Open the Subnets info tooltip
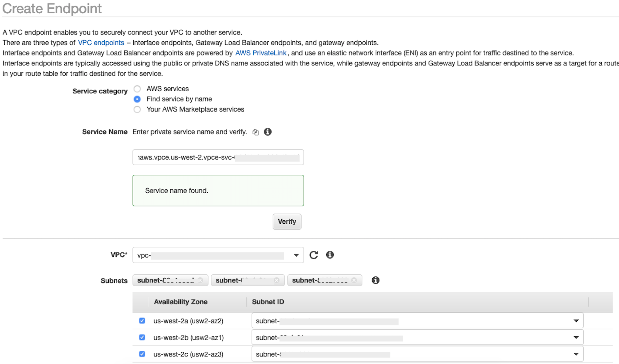The width and height of the screenshot is (619, 364). (x=375, y=280)
